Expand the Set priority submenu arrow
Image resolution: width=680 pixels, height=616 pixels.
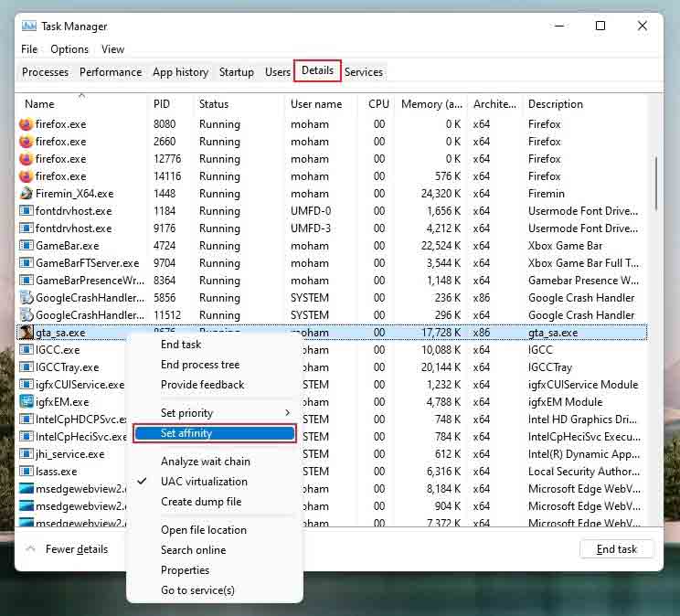click(288, 412)
